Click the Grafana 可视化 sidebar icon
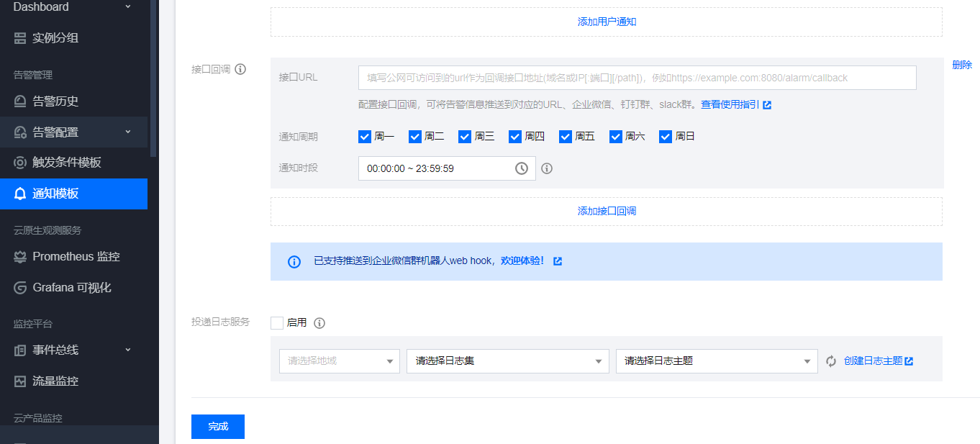The width and height of the screenshot is (980, 444). click(20, 288)
